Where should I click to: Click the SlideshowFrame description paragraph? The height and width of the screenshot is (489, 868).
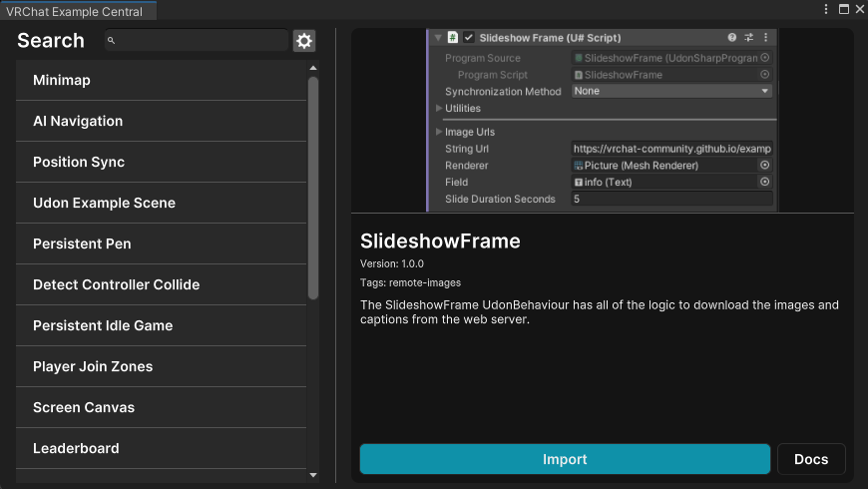(600, 311)
